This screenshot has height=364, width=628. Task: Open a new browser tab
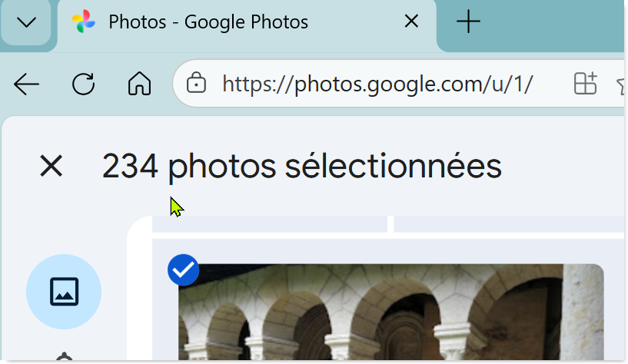point(468,22)
